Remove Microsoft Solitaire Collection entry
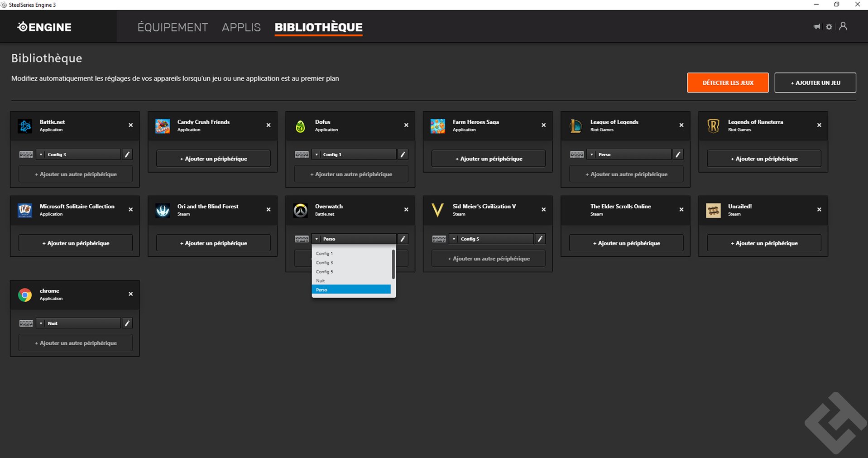Image resolution: width=868 pixels, height=458 pixels. click(131, 209)
